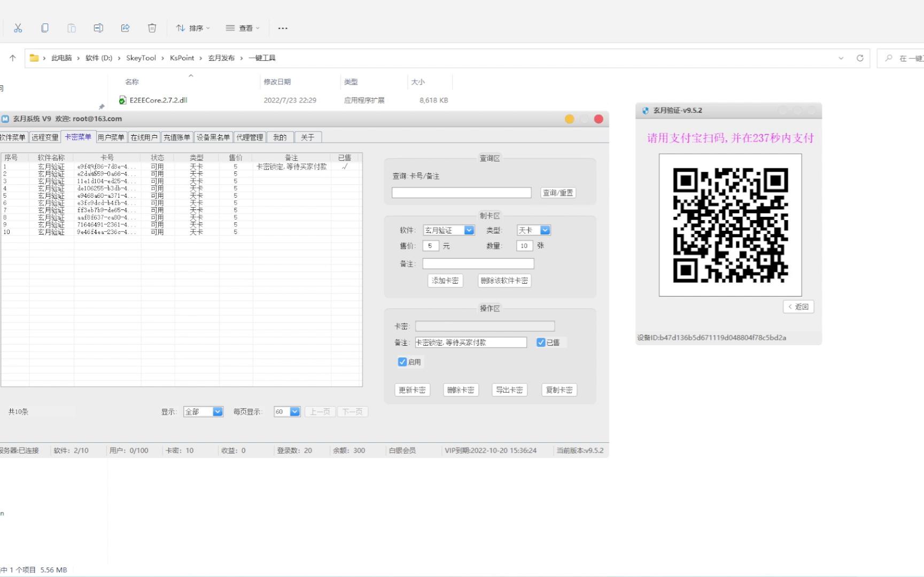The height and width of the screenshot is (577, 924).
Task: Click the 查询 卡号/备注 search field
Action: (x=462, y=193)
